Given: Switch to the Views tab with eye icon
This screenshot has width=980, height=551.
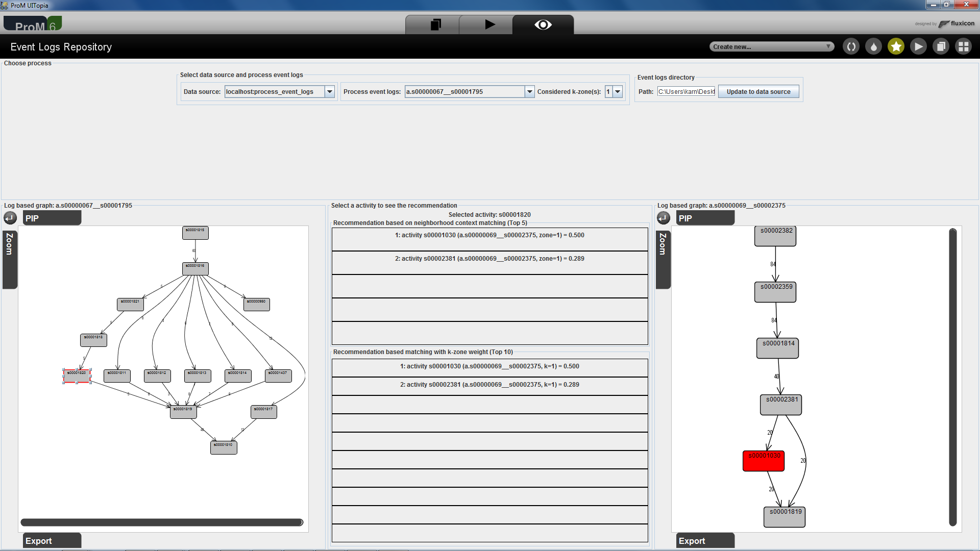Looking at the screenshot, I should coord(543,24).
